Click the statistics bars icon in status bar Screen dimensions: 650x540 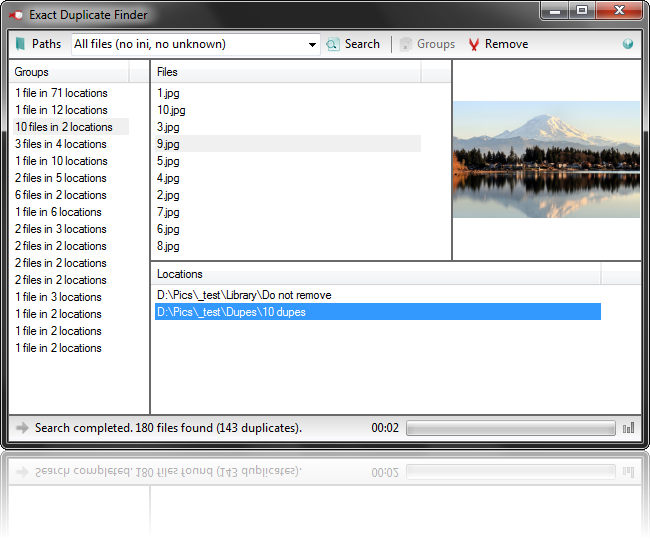click(x=629, y=428)
